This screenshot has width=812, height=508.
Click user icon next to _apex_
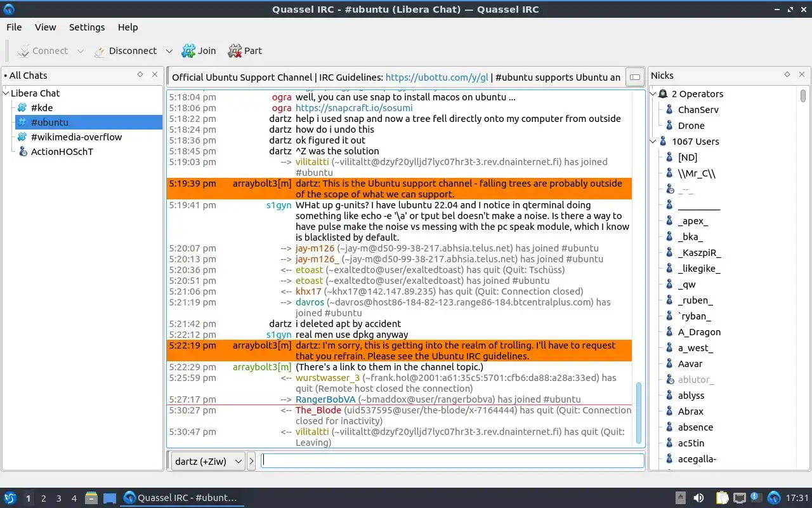pos(669,221)
